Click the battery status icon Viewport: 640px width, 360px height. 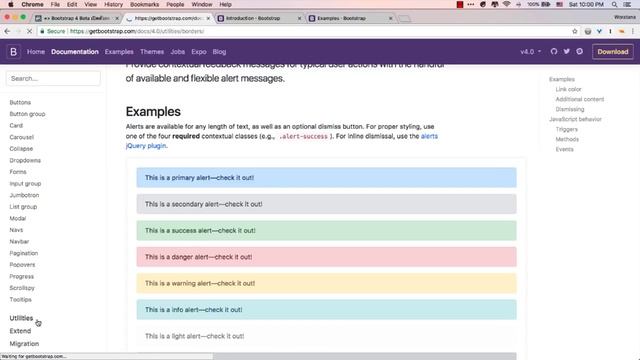(x=546, y=4)
